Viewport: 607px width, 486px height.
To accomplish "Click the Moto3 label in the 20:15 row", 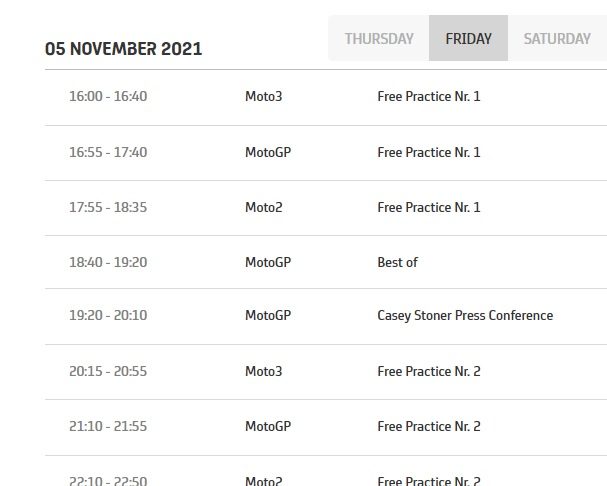I will (x=264, y=371).
